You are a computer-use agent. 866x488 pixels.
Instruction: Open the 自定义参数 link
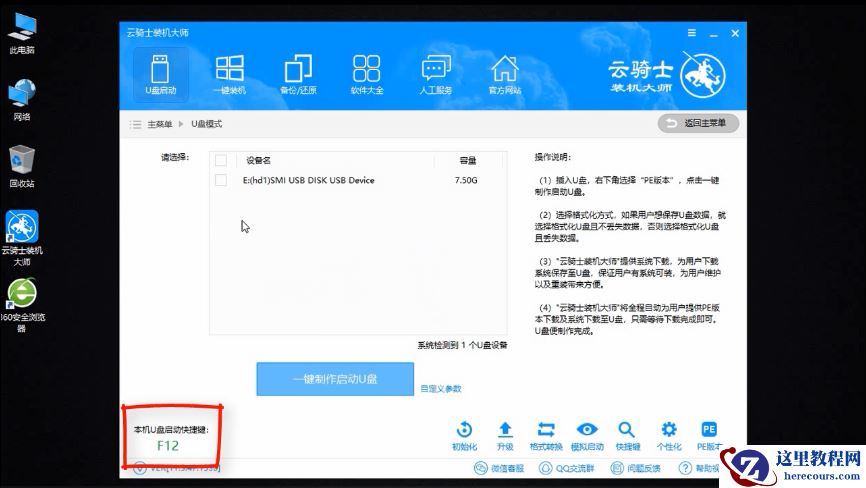coord(441,389)
